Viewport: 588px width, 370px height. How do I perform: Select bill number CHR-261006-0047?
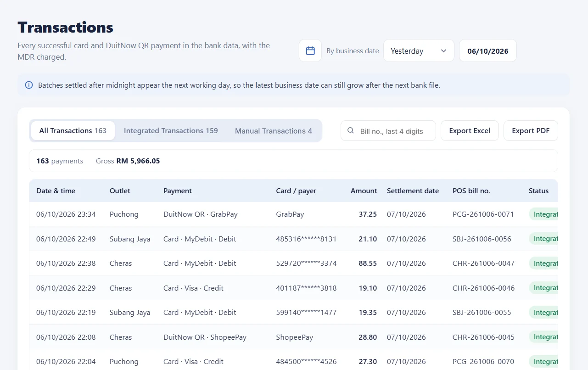483,263
